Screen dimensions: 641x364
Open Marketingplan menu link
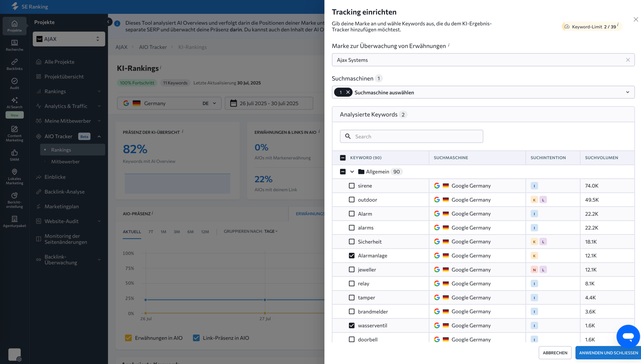point(62,206)
